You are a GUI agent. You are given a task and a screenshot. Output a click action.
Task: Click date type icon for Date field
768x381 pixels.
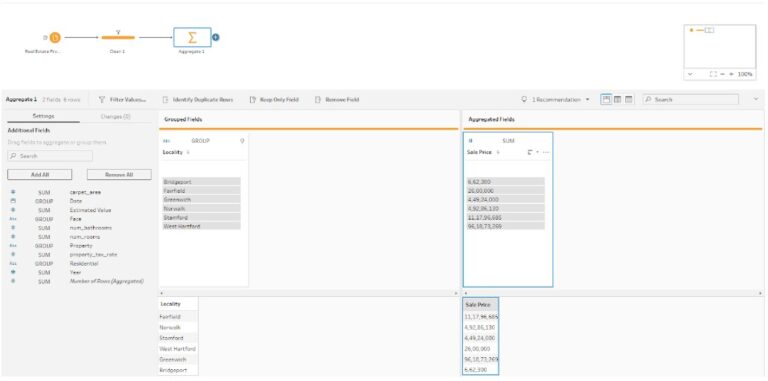coord(13,201)
